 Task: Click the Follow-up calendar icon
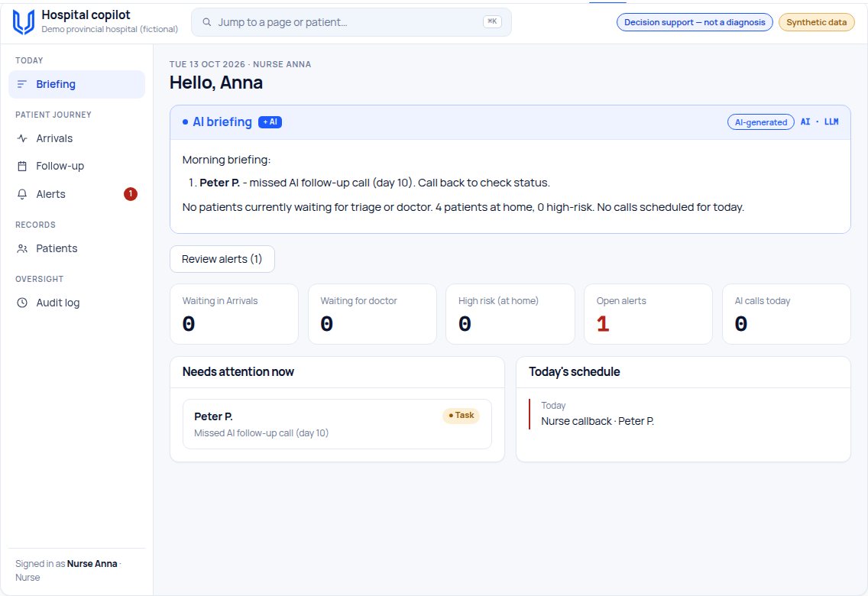tap(22, 166)
